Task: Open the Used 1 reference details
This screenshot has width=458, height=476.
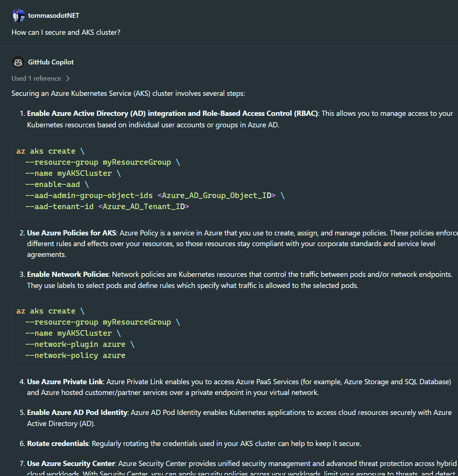Action: pos(36,78)
